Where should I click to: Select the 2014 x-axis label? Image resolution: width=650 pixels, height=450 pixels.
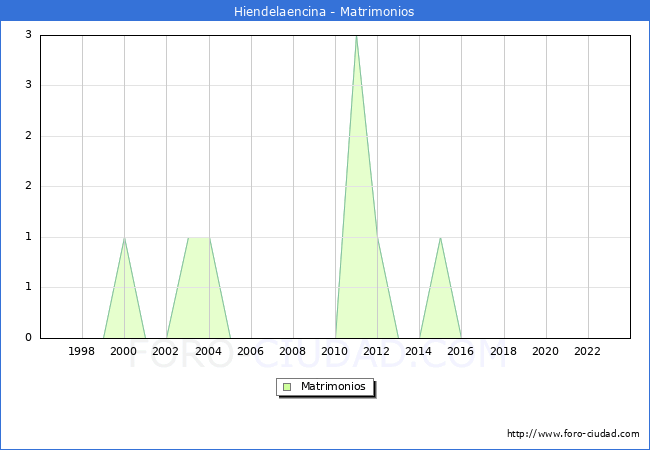(x=419, y=351)
